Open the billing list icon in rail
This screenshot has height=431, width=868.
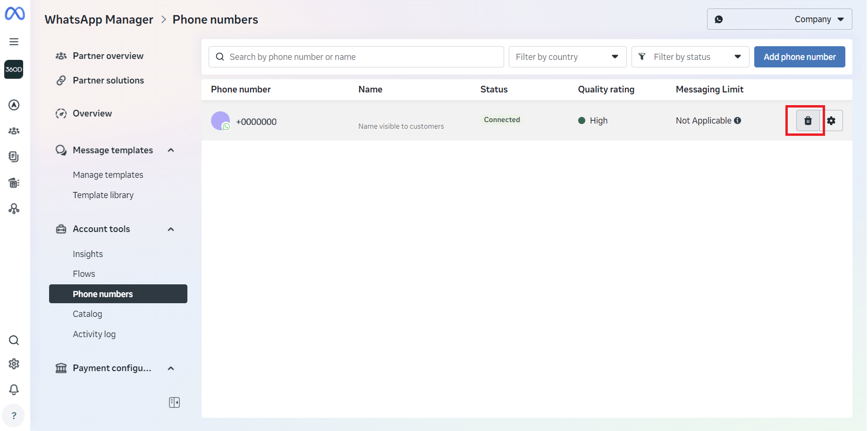pos(14,182)
